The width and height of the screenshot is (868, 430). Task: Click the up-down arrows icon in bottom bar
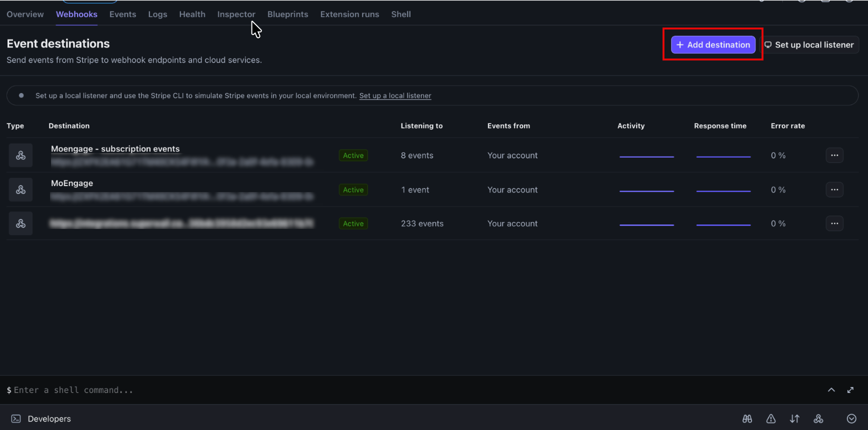(794, 419)
